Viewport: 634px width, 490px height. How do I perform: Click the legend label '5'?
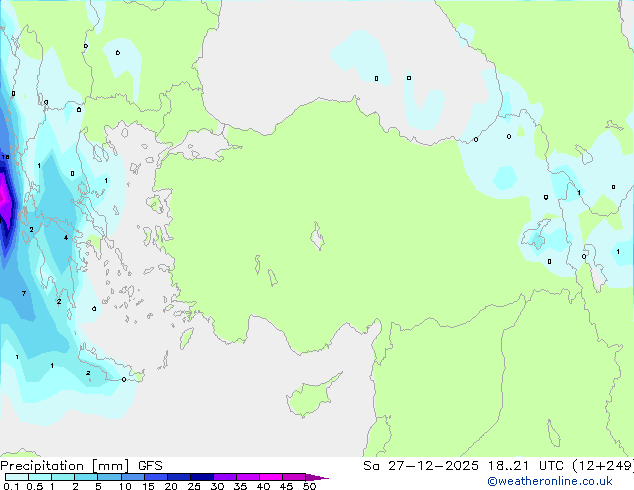click(98, 486)
